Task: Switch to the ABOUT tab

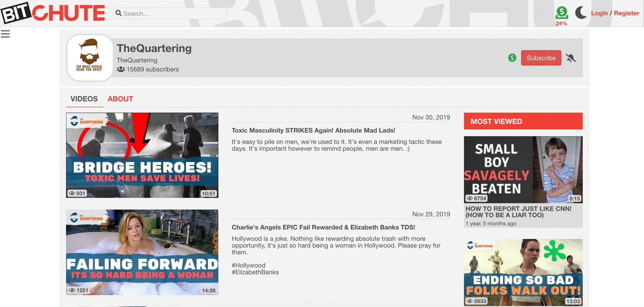Action: [120, 99]
